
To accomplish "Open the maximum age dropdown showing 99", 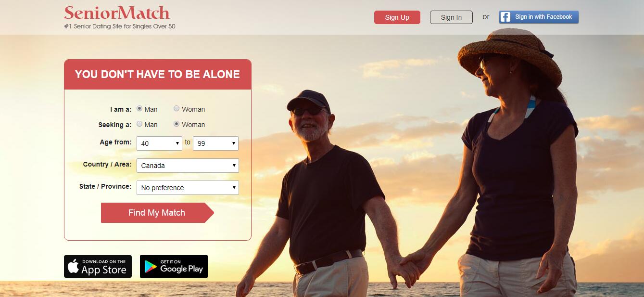I will [215, 143].
